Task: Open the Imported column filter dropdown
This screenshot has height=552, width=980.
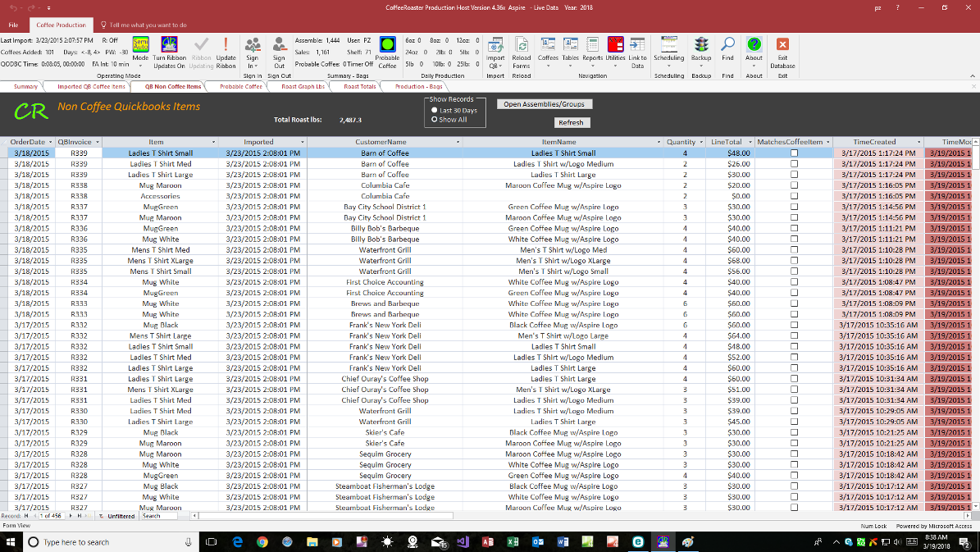Action: (x=303, y=143)
